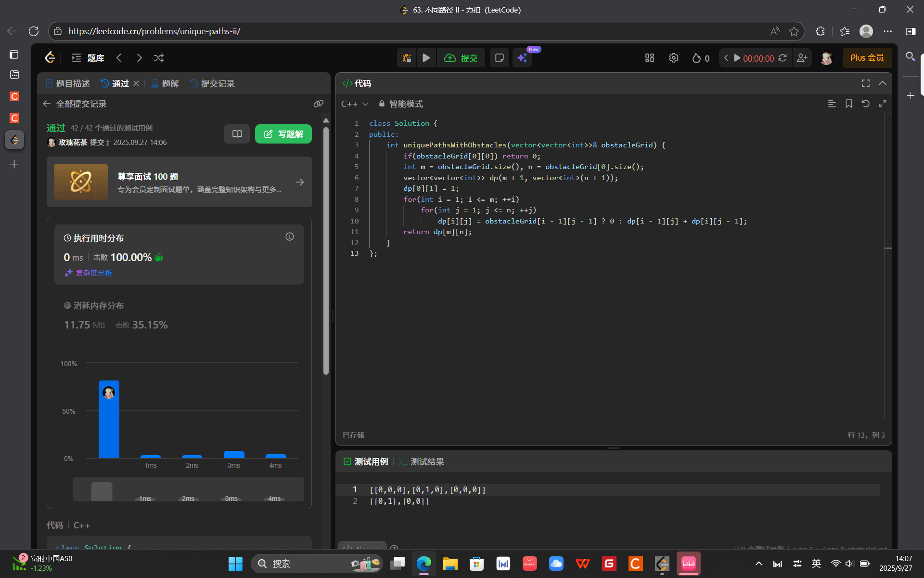Expand the 尊享面试 100 题 banner arrow
Screen dimensions: 924x578
pyautogui.click(x=300, y=182)
